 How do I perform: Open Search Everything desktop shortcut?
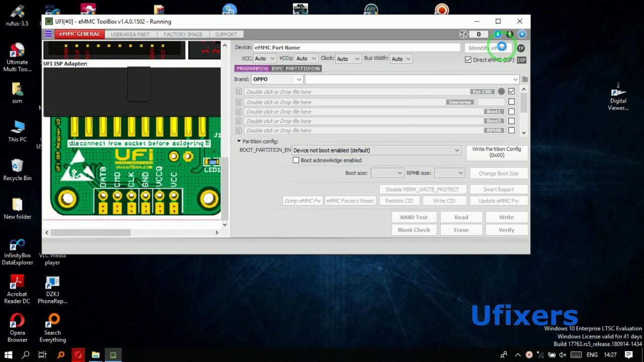coord(52,328)
